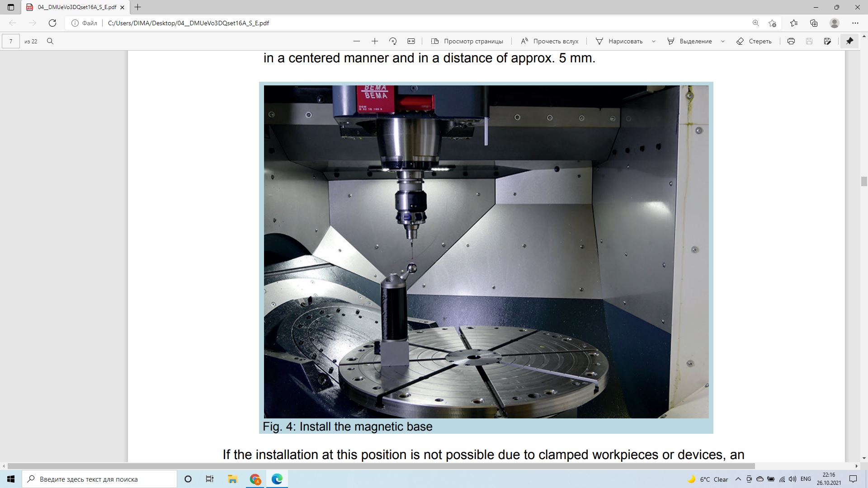Toggle Read aloud (Прочесть вслух)
868x488 pixels.
tap(550, 41)
